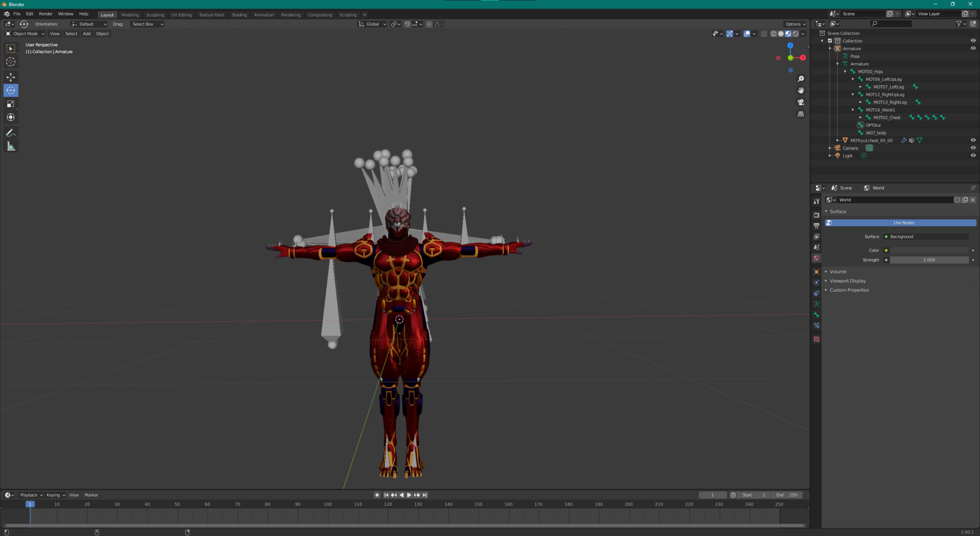Viewport: 980px width, 536px height.
Task: Open the Texture properties tab
Action: tap(817, 339)
